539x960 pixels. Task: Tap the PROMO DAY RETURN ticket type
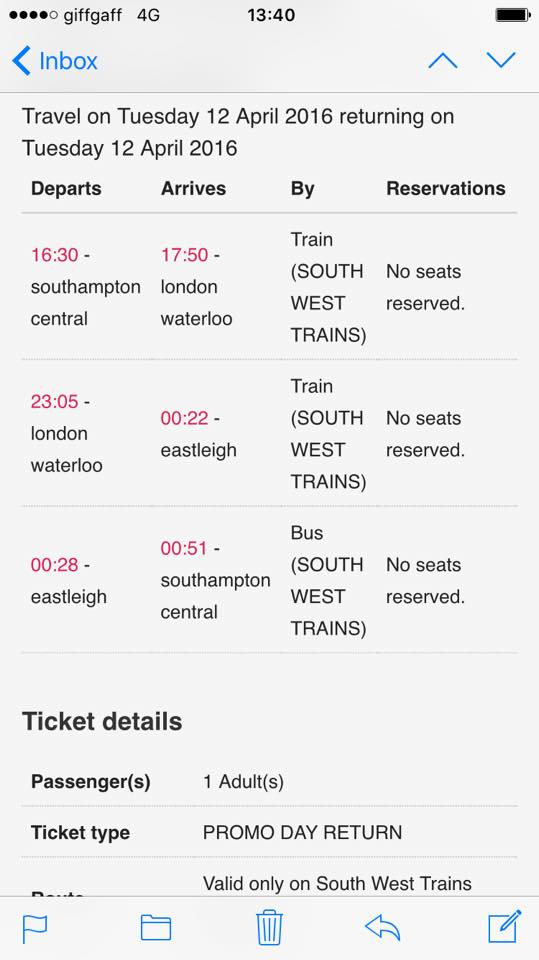[x=303, y=833]
